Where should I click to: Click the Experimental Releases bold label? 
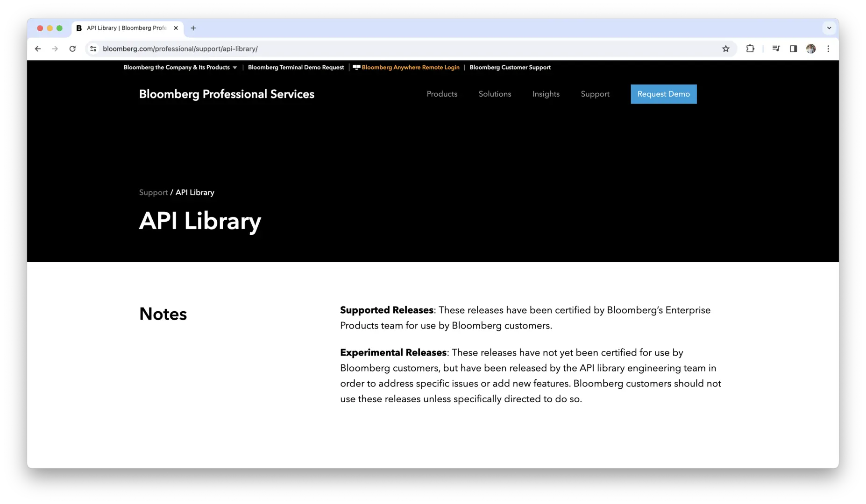pyautogui.click(x=393, y=353)
